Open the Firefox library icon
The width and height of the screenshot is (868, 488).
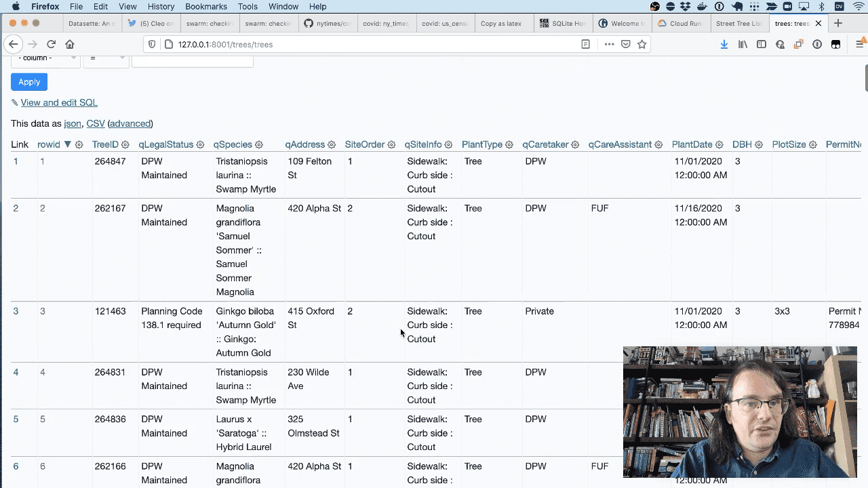click(x=743, y=44)
